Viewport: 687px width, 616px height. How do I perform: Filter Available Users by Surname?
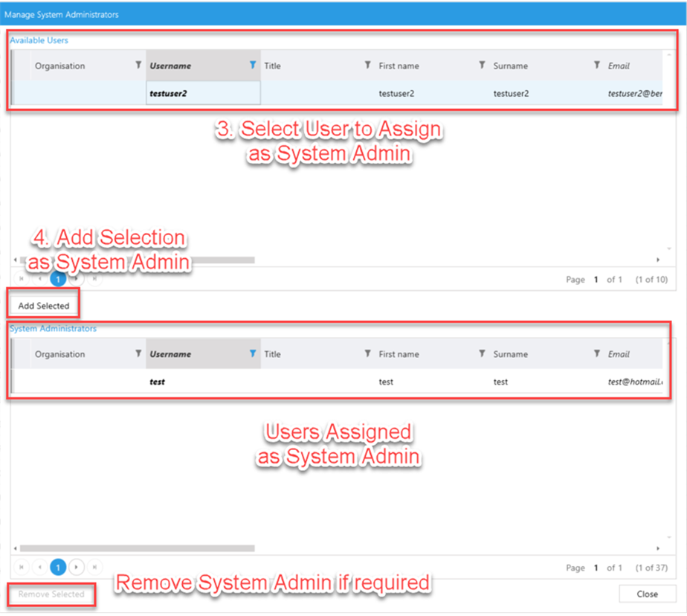[x=597, y=65]
